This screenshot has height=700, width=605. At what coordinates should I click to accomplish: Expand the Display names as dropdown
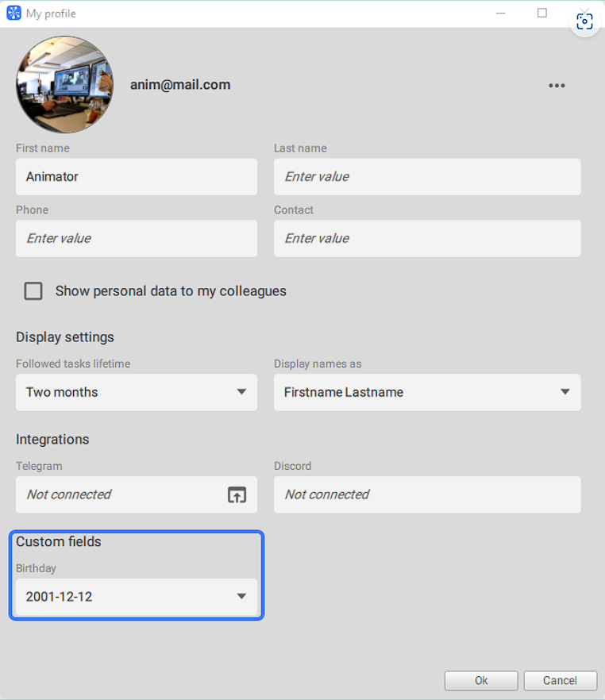[427, 392]
